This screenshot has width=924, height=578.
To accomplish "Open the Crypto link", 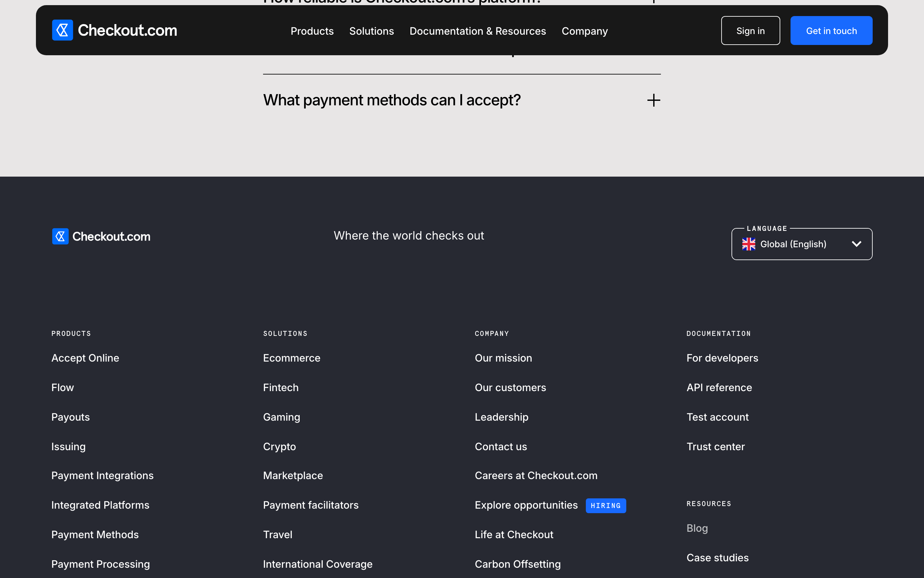I will (279, 446).
